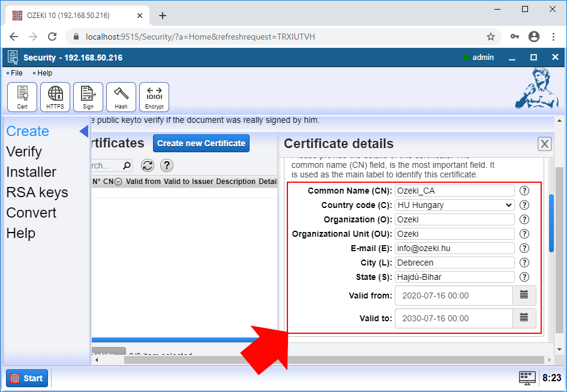This screenshot has height=392, width=567.
Task: Click the Description column header
Action: 236,182
